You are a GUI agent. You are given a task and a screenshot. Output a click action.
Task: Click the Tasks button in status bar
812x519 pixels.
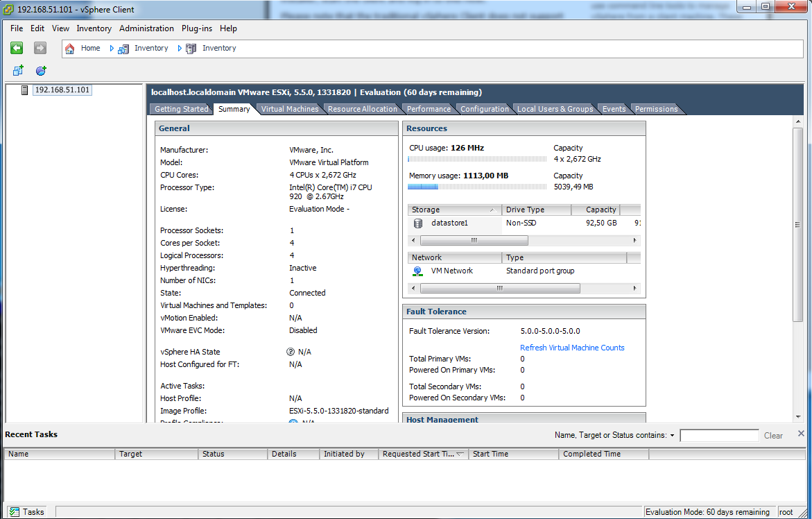click(x=27, y=512)
